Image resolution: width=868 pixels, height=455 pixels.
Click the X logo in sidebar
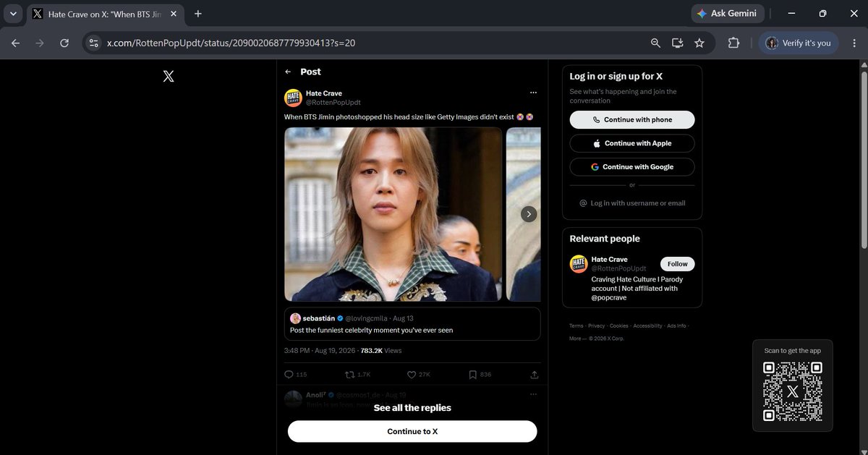(169, 76)
